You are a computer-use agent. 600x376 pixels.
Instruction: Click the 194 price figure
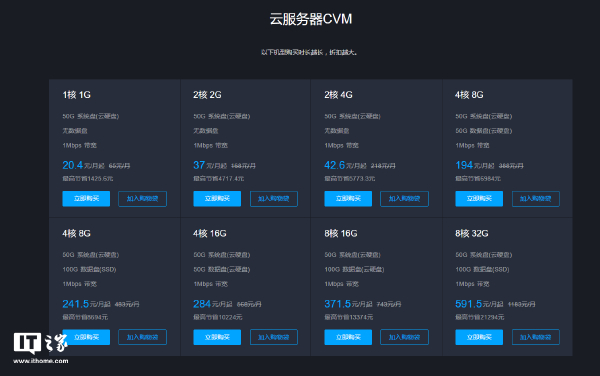(464, 165)
